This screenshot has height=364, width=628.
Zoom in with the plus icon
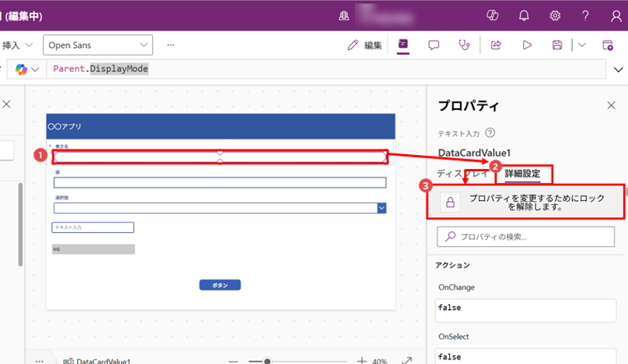[362, 360]
